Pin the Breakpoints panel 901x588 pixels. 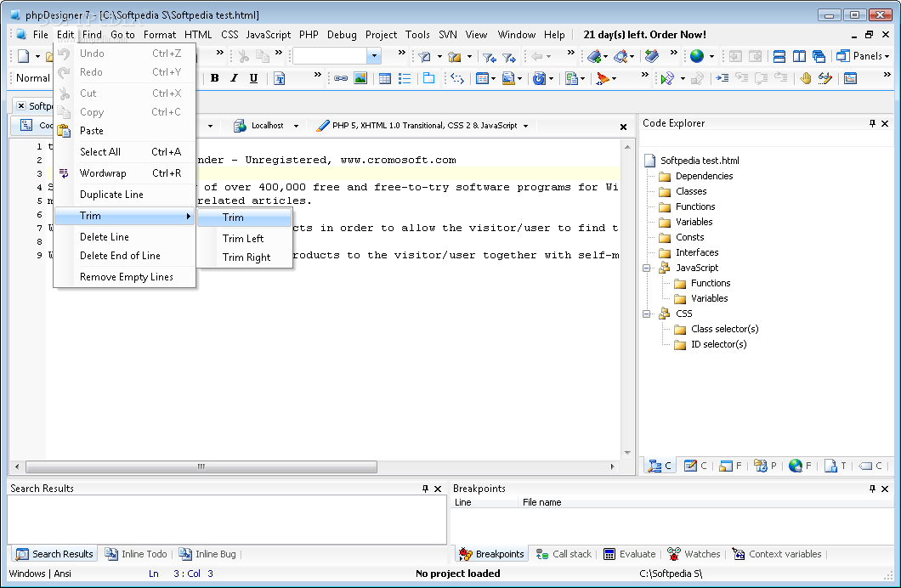click(872, 489)
